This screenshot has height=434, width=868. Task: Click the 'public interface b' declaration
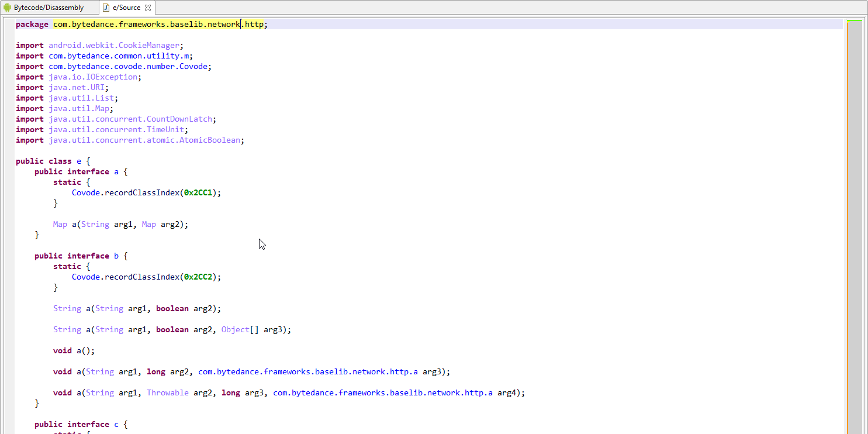click(x=77, y=256)
